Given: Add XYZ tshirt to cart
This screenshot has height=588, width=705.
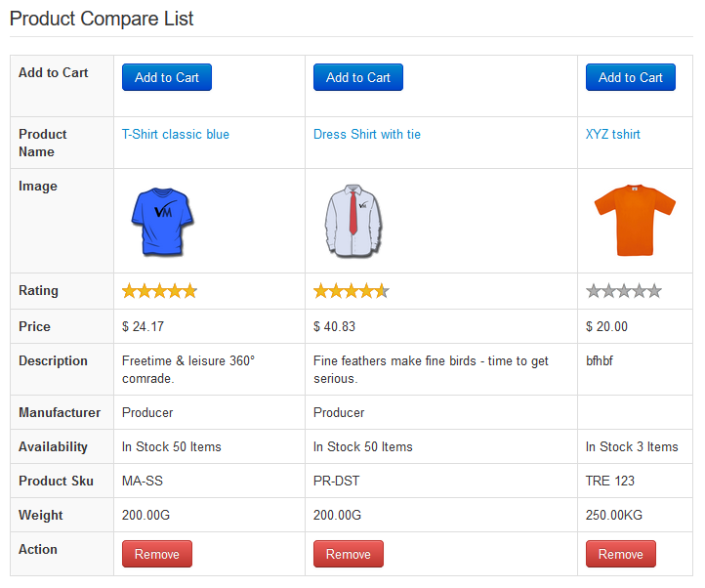Looking at the screenshot, I should point(630,78).
